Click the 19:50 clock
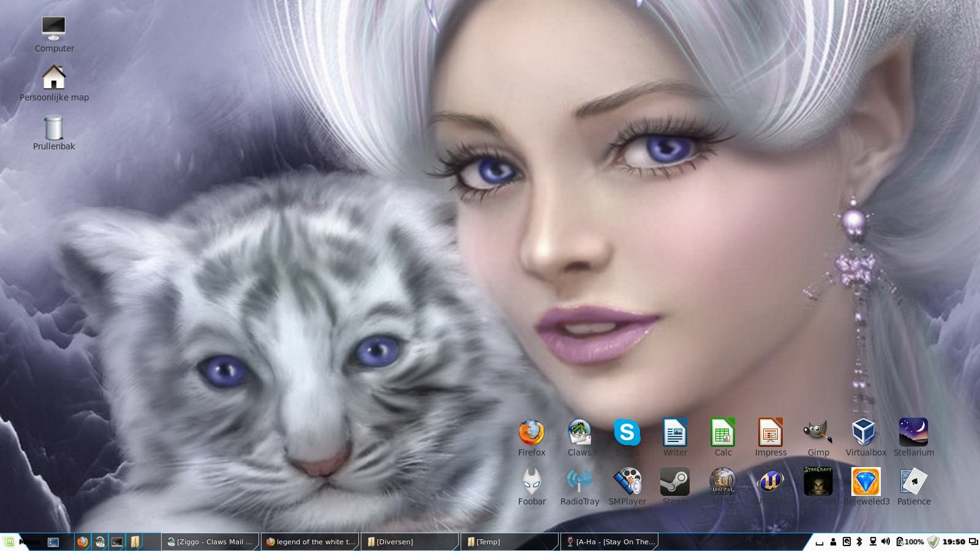 click(954, 542)
